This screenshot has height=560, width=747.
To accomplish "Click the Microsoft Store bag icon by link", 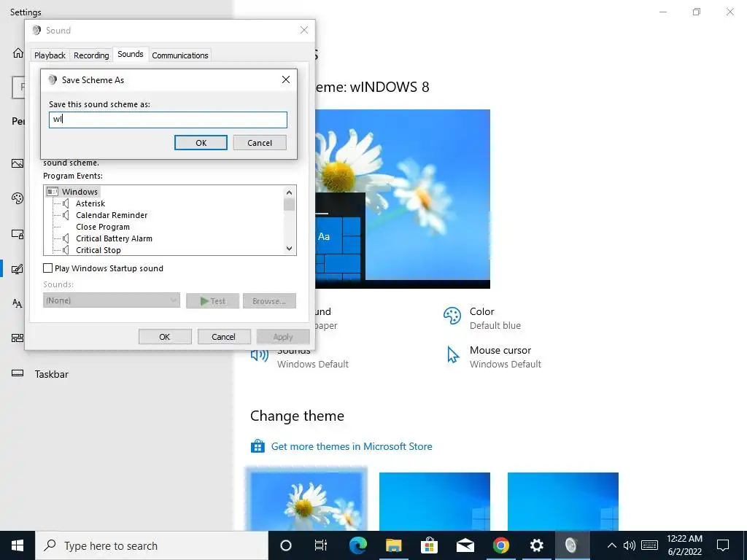I will tap(258, 446).
